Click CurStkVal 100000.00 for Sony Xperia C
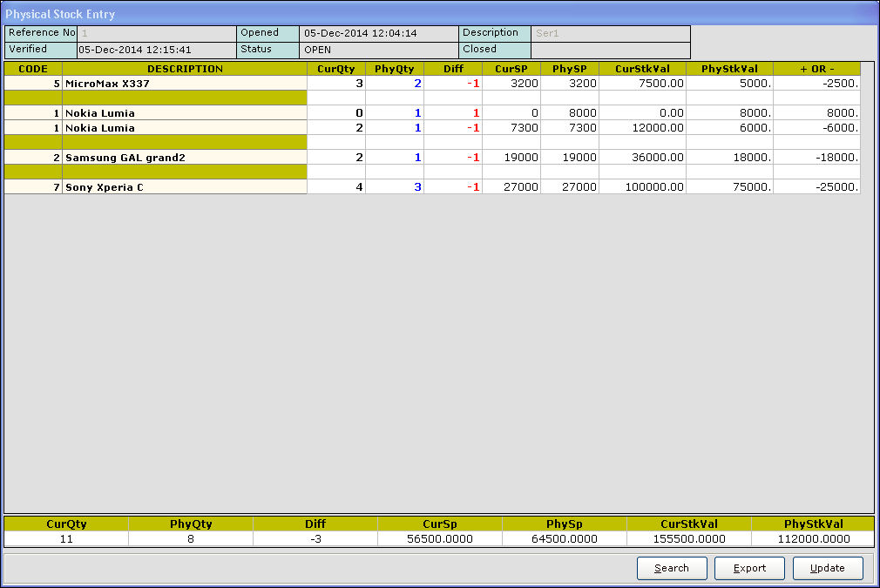The height and width of the screenshot is (588, 880). (643, 187)
